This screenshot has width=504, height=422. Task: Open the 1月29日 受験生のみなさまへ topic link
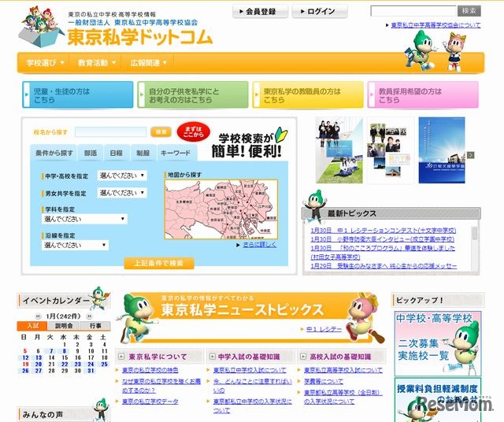[x=384, y=266]
